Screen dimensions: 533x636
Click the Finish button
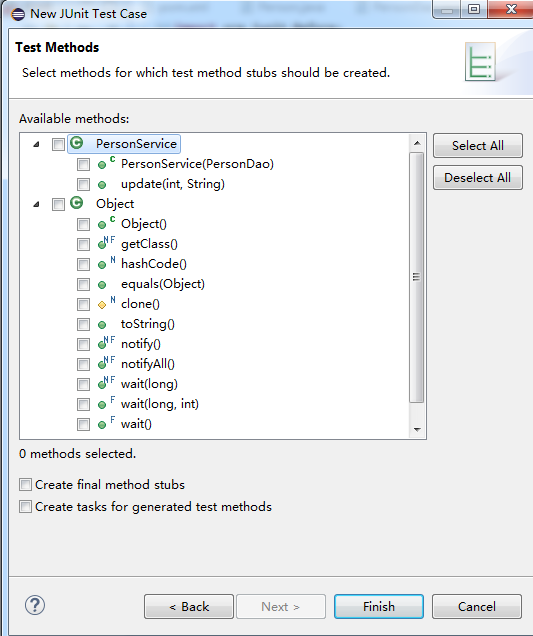click(379, 606)
